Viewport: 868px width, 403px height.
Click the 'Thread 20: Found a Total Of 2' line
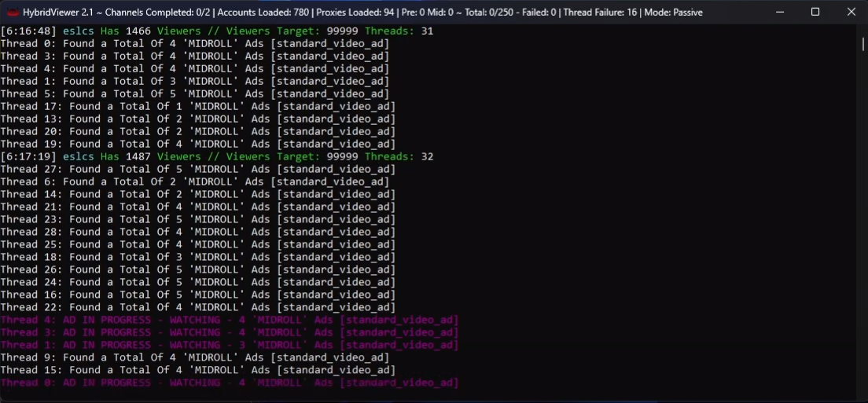[198, 131]
